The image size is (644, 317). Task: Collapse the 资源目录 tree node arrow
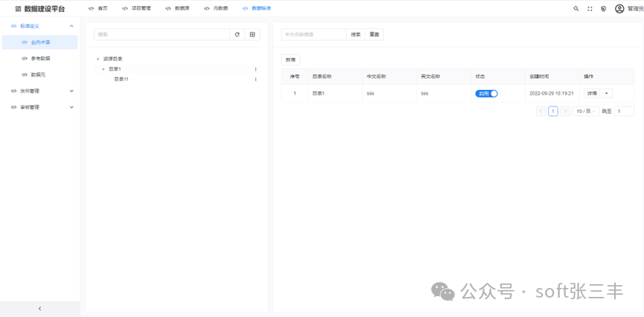pyautogui.click(x=98, y=59)
